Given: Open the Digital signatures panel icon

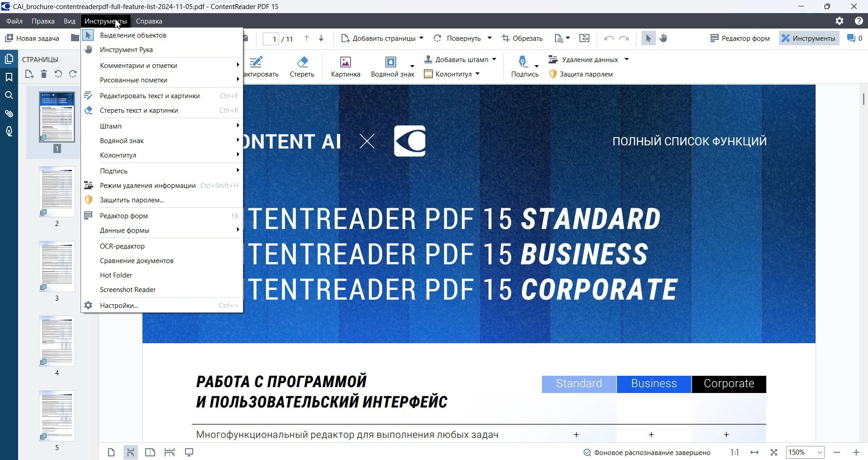Looking at the screenshot, I should (9, 131).
